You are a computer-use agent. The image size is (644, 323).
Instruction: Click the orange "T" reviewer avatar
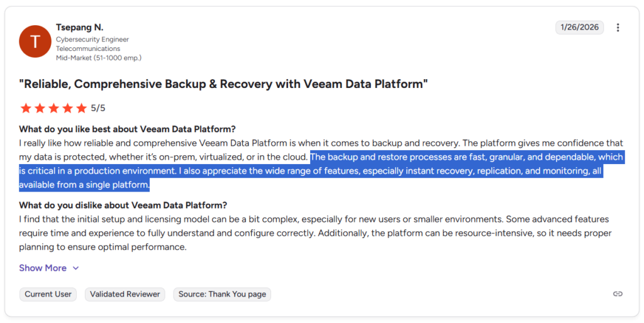tap(35, 41)
